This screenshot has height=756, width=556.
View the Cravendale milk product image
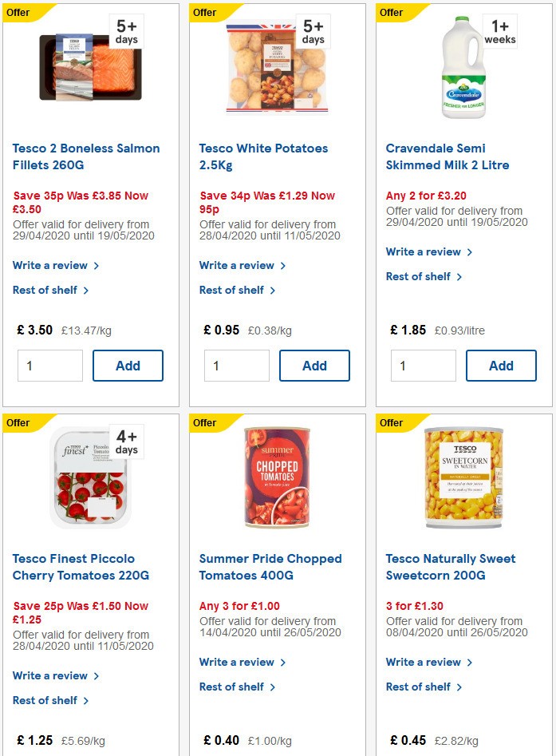click(x=463, y=66)
